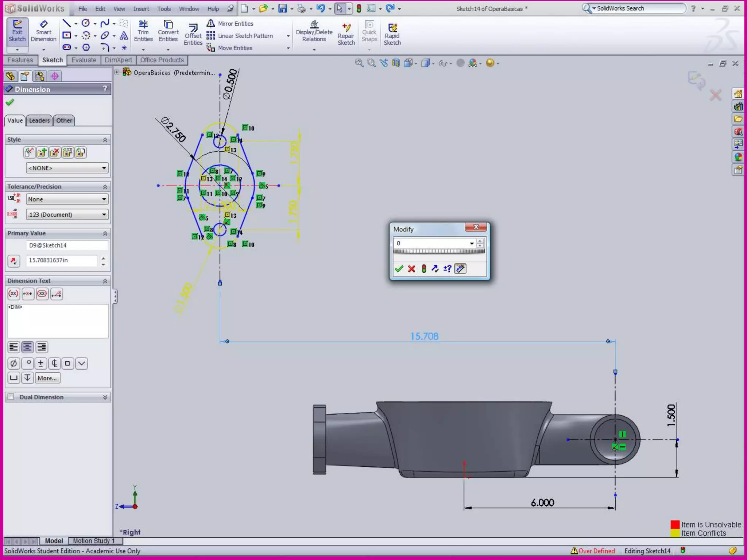The height and width of the screenshot is (560, 747).
Task: Open the Style NONE dropdown
Action: 67,168
